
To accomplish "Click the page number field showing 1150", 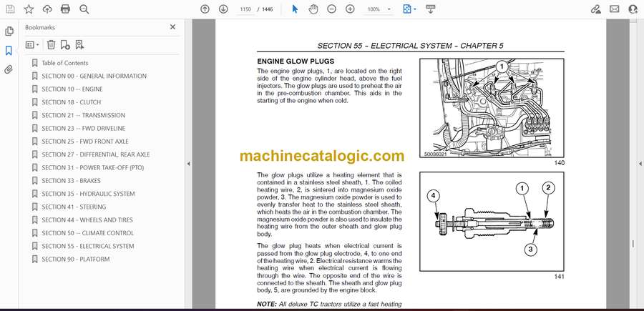I will pos(245,9).
